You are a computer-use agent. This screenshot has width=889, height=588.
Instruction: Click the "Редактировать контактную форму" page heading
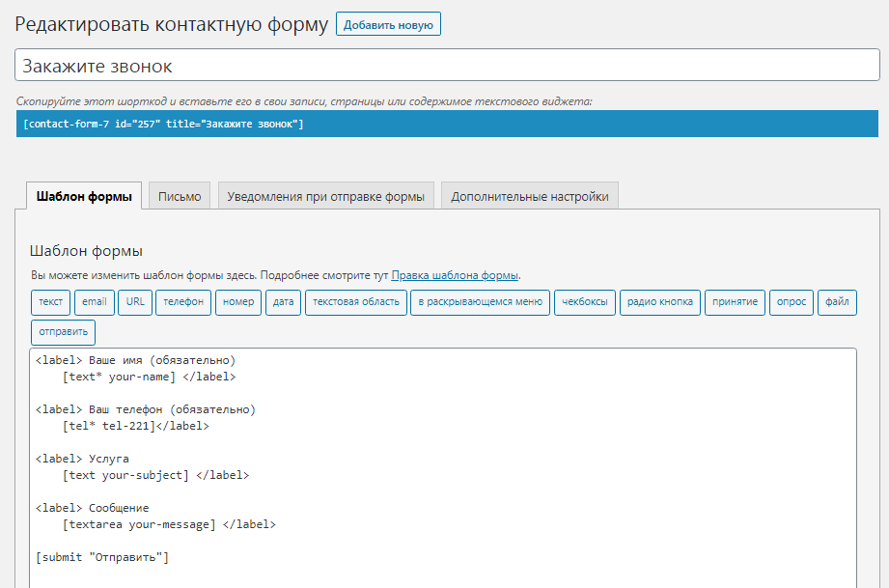pyautogui.click(x=171, y=24)
